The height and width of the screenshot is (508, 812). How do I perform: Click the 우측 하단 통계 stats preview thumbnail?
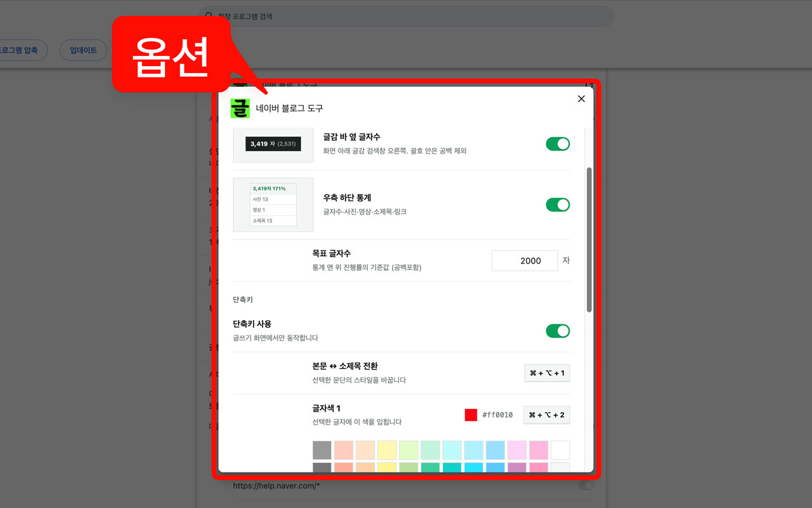pos(273,204)
